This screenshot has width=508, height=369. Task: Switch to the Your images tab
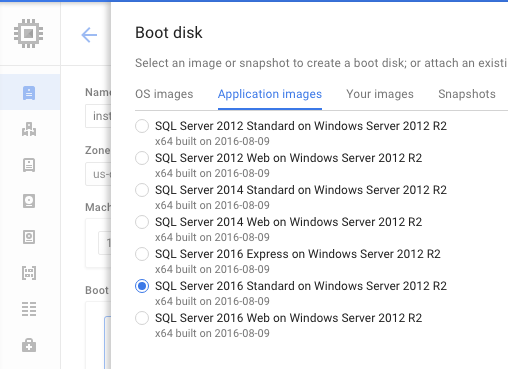tap(380, 94)
